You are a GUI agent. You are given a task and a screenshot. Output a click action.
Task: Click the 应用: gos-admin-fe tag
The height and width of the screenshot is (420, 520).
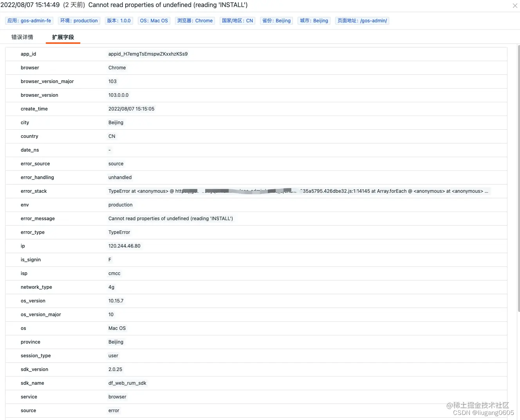(x=29, y=21)
